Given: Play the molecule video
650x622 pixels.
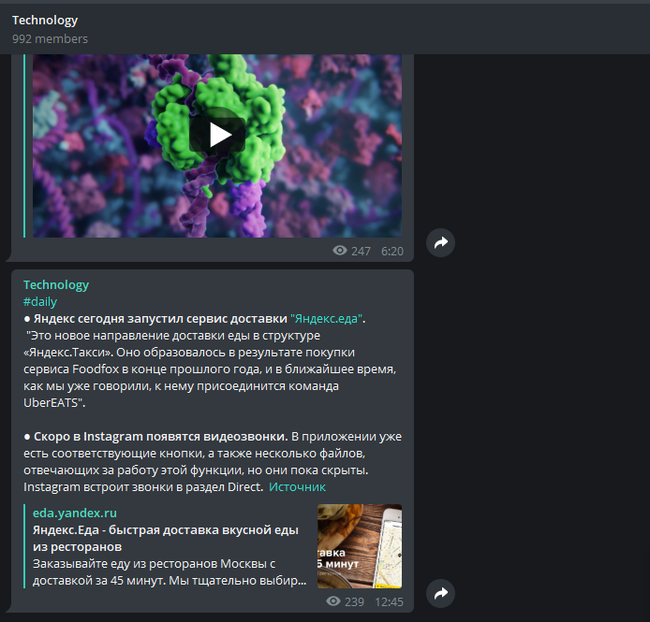Looking at the screenshot, I should (x=217, y=135).
